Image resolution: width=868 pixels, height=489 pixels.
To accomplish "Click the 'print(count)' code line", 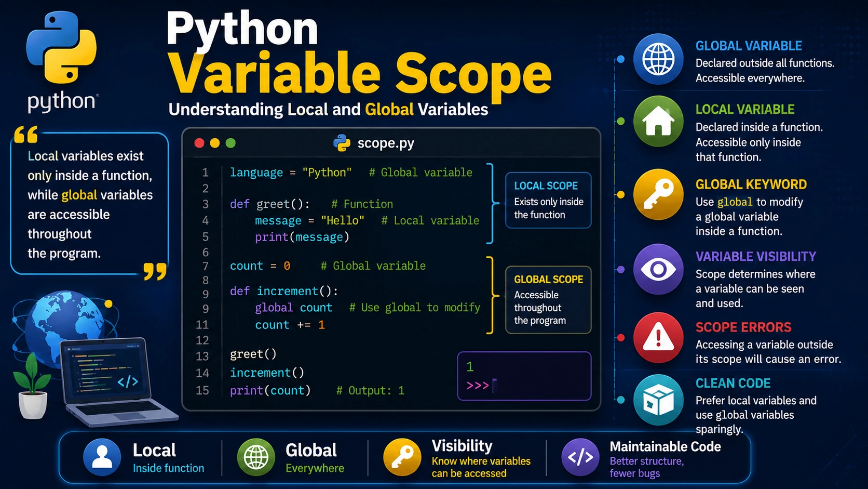I will pos(270,391).
